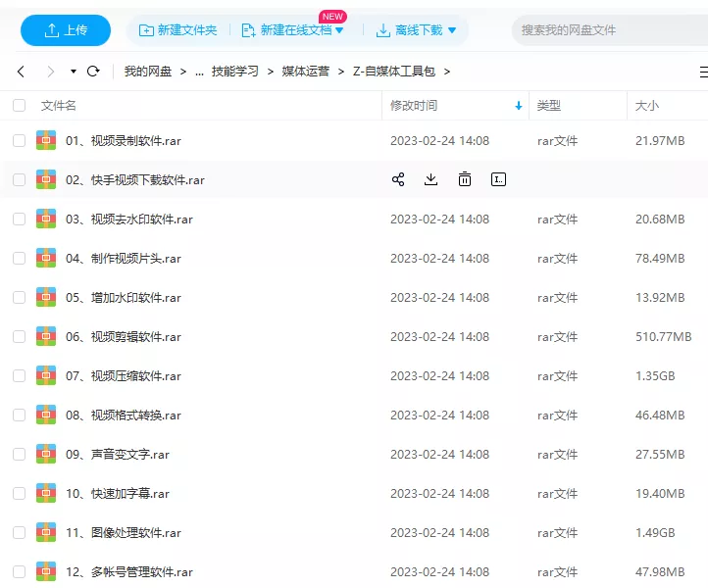
Task: Navigate to 媒体运营 in the breadcrumb
Action: 305,72
